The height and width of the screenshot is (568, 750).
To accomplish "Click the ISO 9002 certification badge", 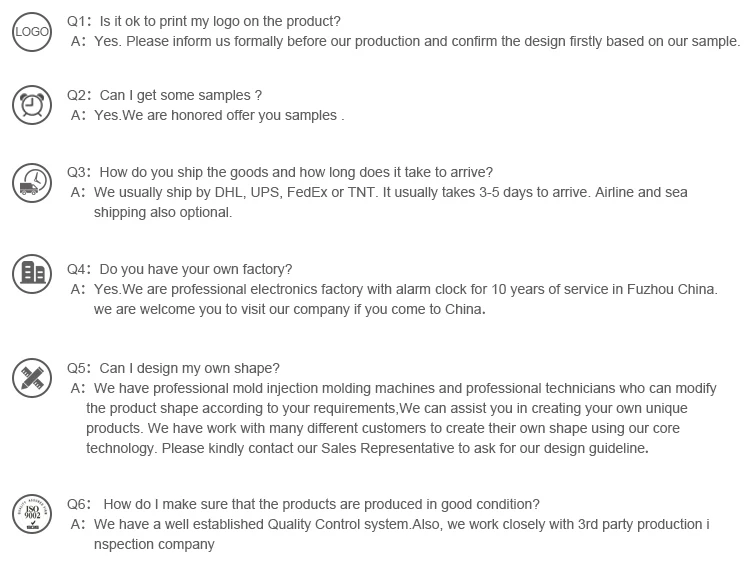I will click(x=30, y=517).
